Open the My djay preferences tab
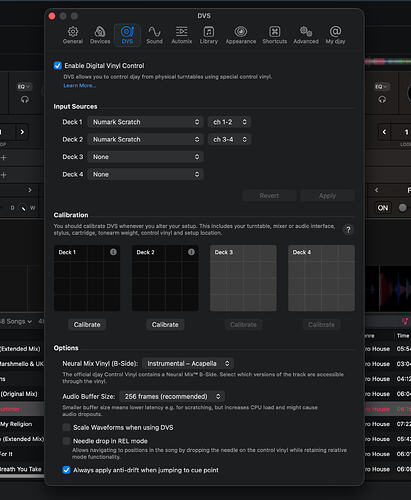411x500 pixels. (335, 35)
